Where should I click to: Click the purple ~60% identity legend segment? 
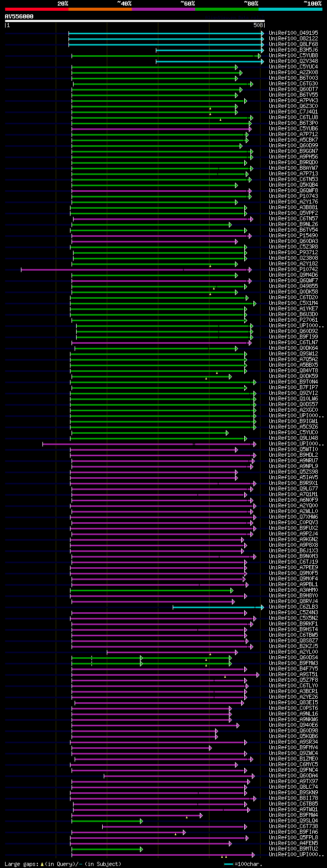tap(163, 9)
